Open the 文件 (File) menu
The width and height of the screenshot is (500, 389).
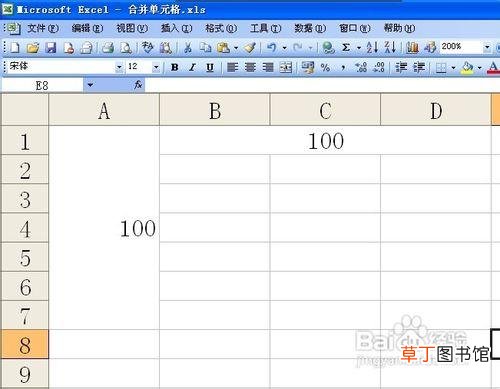(x=43, y=28)
